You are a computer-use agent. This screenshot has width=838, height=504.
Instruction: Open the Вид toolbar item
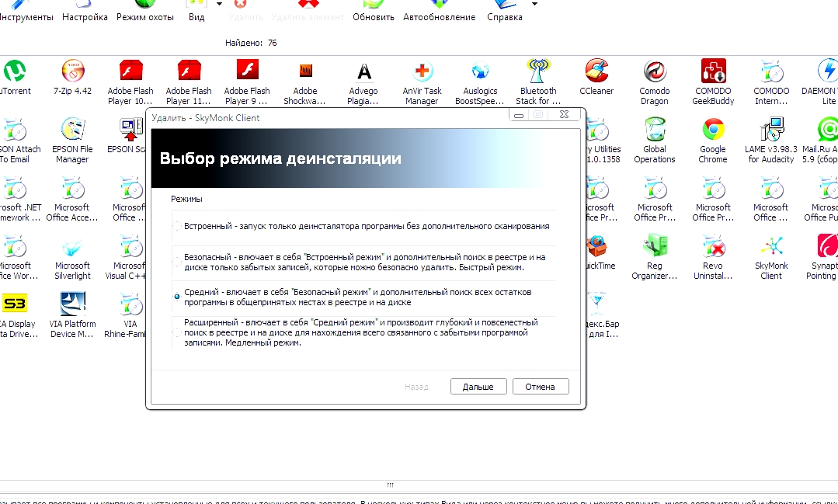pos(196,12)
